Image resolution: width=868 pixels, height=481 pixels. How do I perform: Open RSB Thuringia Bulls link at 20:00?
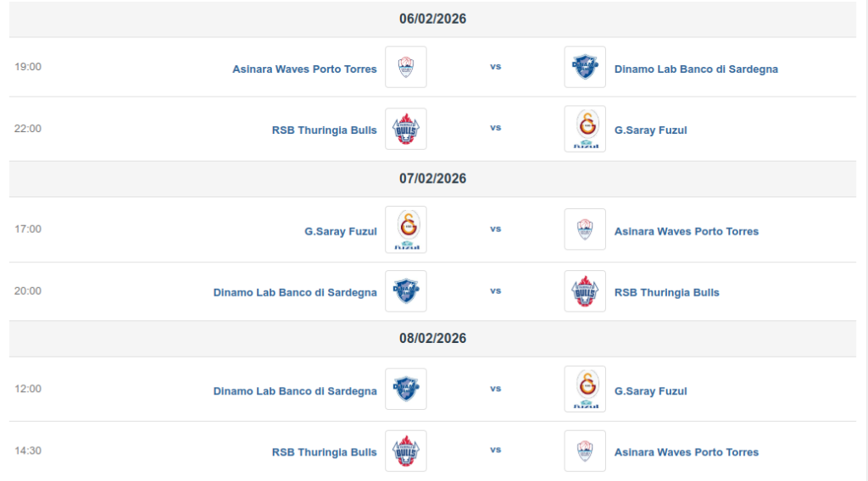666,292
